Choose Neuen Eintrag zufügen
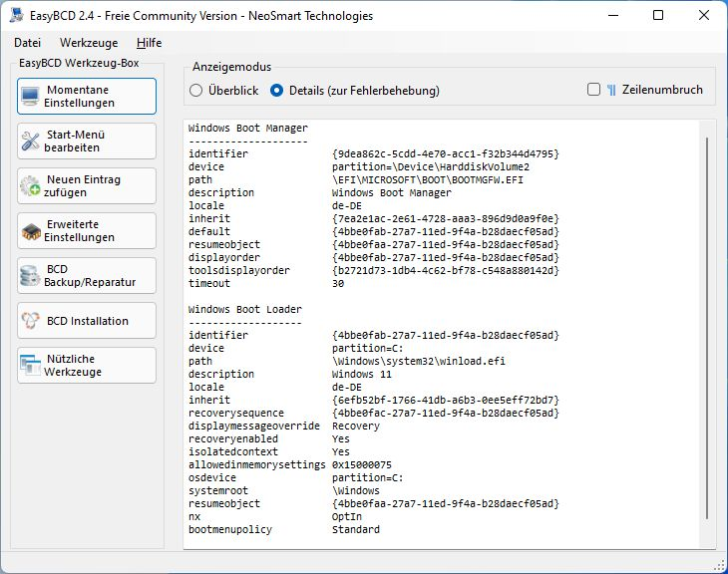This screenshot has height=574, width=728. (87, 185)
